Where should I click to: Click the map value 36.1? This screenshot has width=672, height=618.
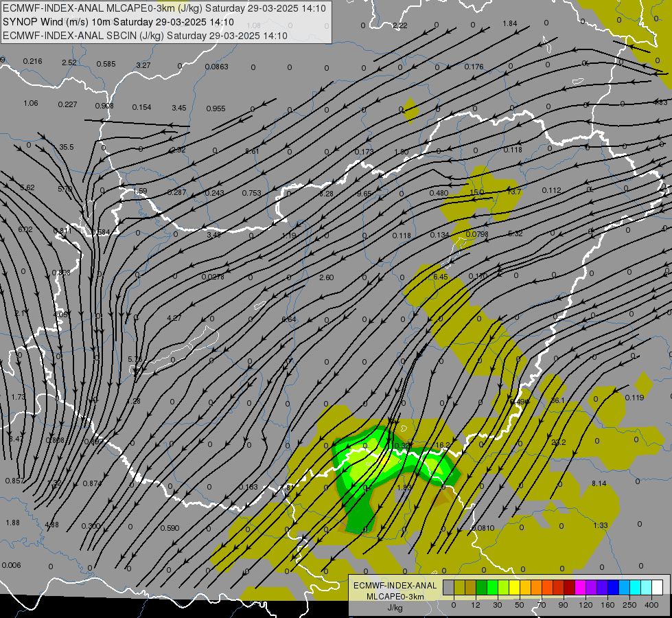click(x=557, y=400)
